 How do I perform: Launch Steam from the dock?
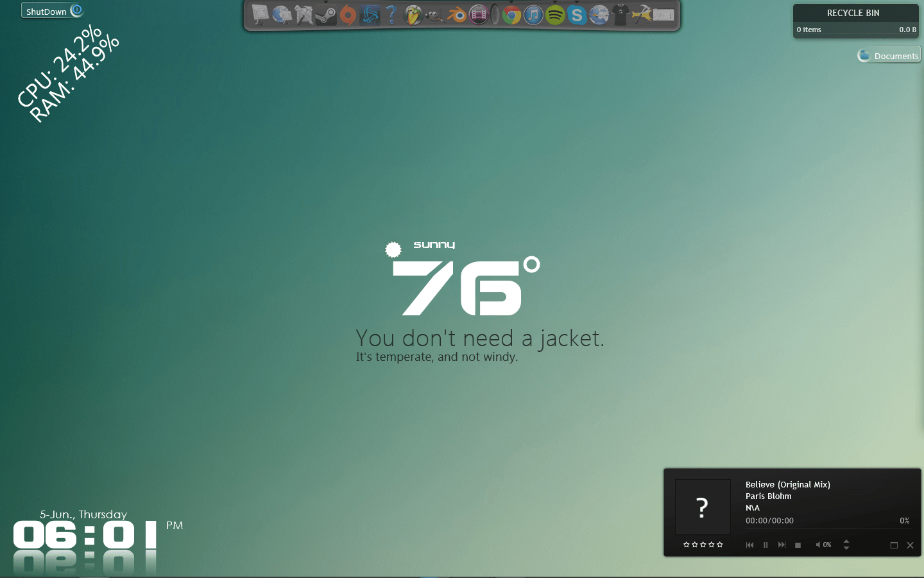pyautogui.click(x=326, y=14)
